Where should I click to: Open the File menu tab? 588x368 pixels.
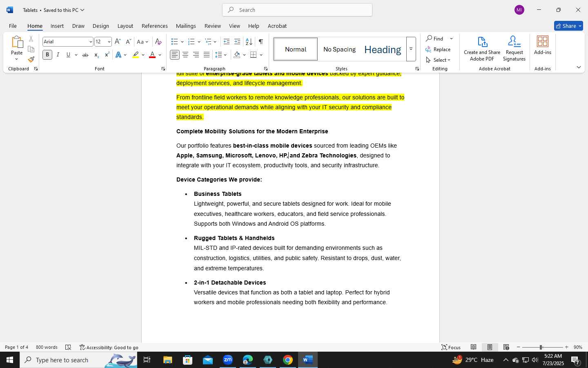point(13,26)
